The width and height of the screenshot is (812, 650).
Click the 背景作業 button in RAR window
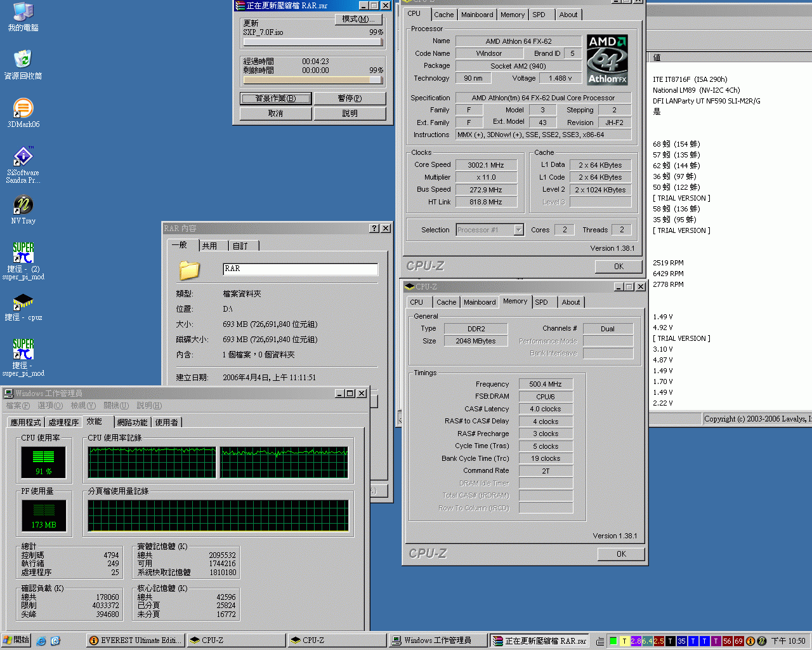pos(275,98)
